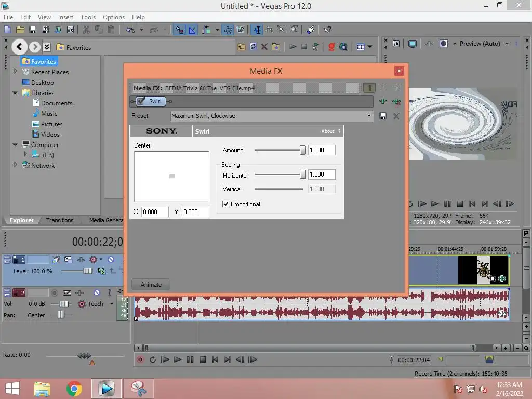Click the Delete X icon in Explorer toolbar
Viewport: 532px width, 399px height.
[264, 47]
